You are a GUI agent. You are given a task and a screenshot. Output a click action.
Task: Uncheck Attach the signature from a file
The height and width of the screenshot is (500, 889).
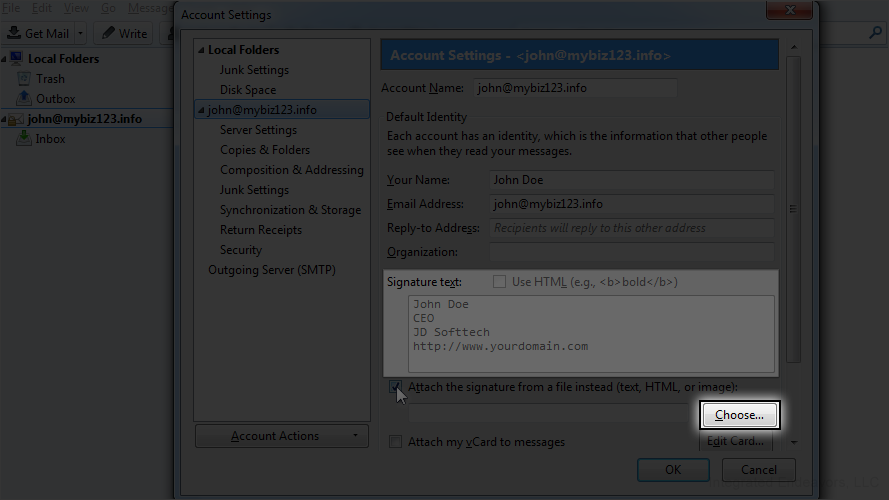(x=395, y=387)
